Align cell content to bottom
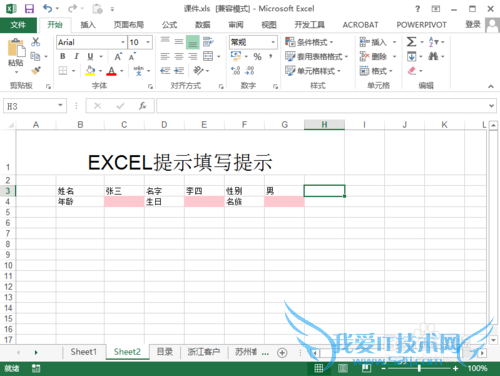The image size is (500, 376). (193, 42)
